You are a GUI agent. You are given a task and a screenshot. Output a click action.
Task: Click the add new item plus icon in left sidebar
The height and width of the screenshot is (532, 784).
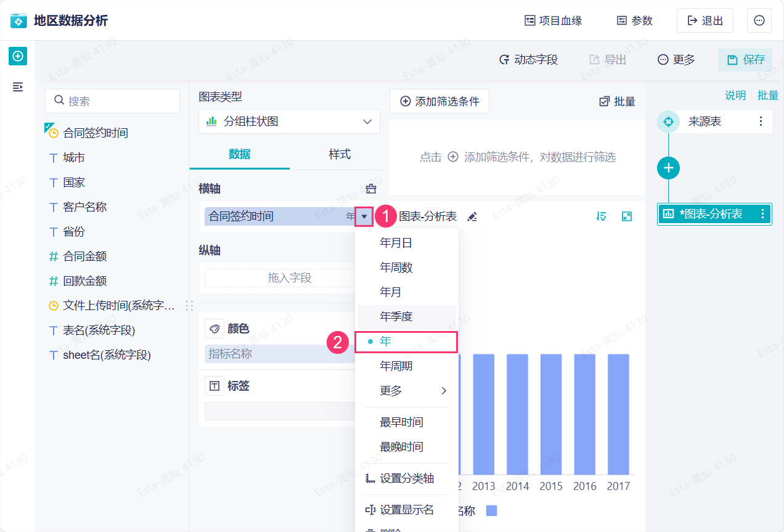click(x=18, y=57)
